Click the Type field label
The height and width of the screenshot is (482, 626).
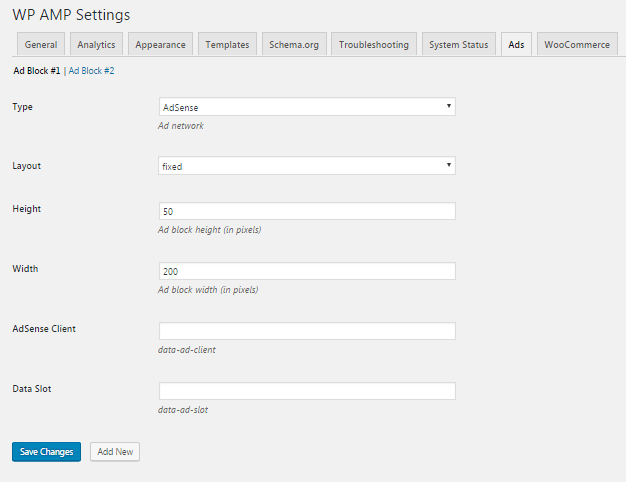tap(22, 107)
